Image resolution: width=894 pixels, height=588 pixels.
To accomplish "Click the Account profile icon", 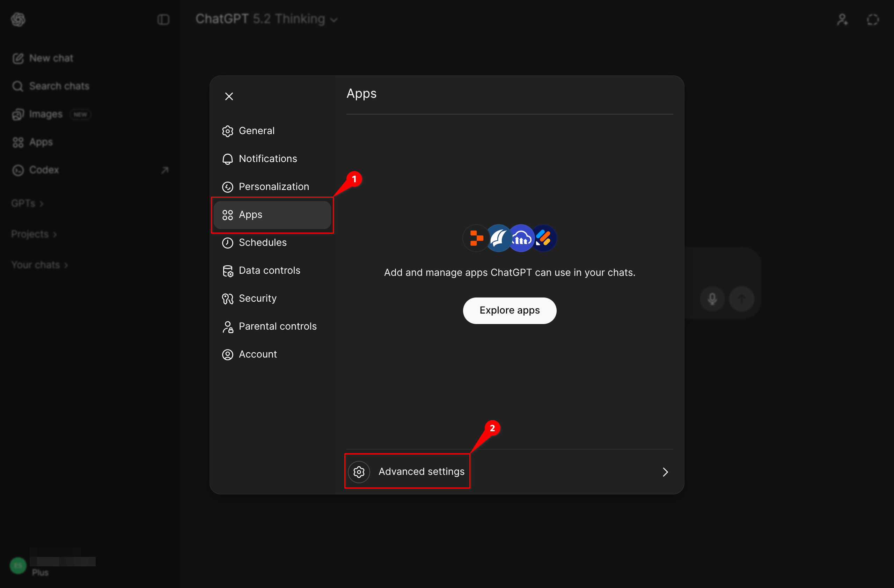I will pyautogui.click(x=228, y=354).
